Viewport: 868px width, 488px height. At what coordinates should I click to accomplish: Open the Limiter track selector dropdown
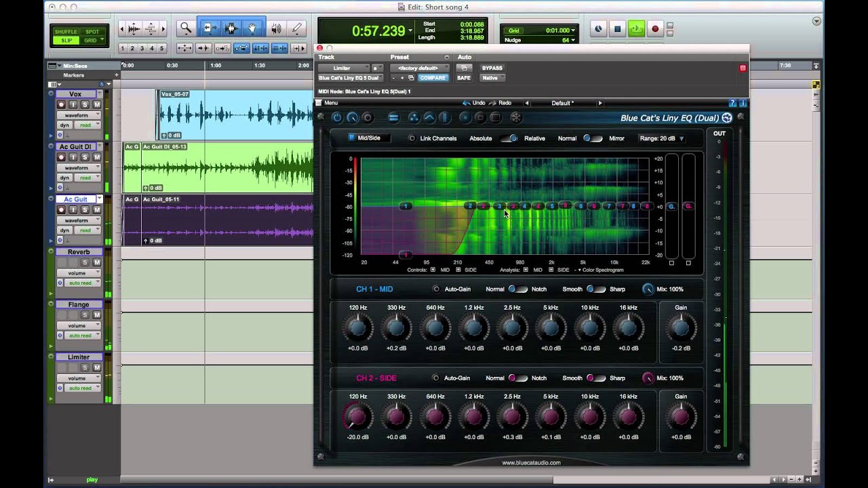[x=344, y=68]
